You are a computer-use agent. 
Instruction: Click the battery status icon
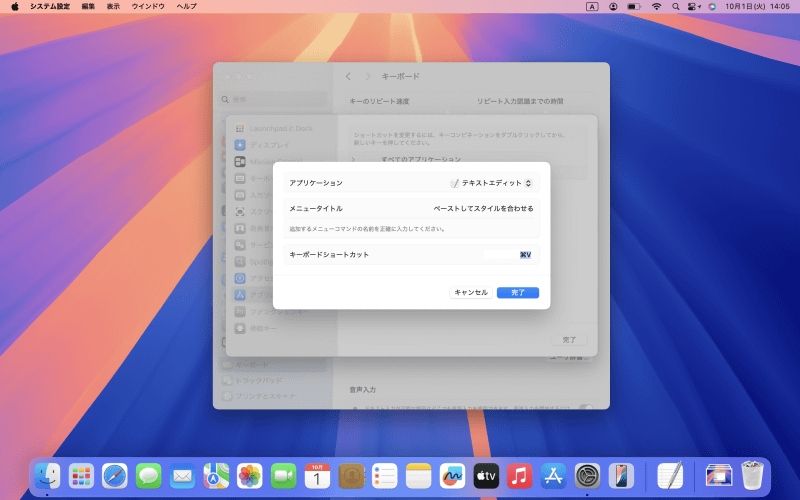coord(634,7)
